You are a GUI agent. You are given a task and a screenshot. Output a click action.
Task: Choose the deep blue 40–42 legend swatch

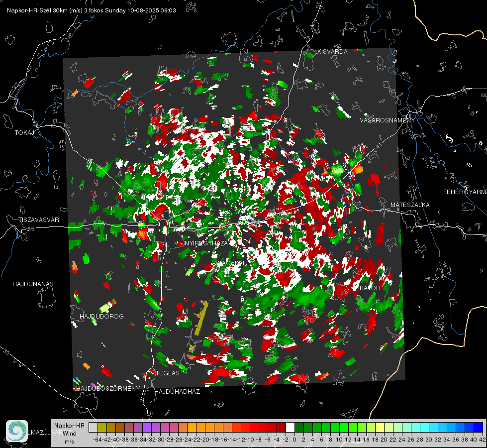pyautogui.click(x=479, y=428)
